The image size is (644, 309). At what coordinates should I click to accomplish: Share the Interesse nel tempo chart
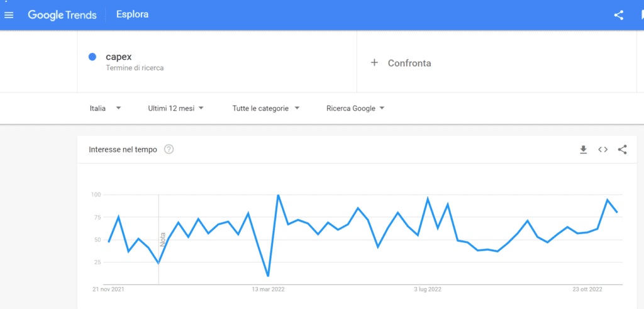tap(622, 150)
